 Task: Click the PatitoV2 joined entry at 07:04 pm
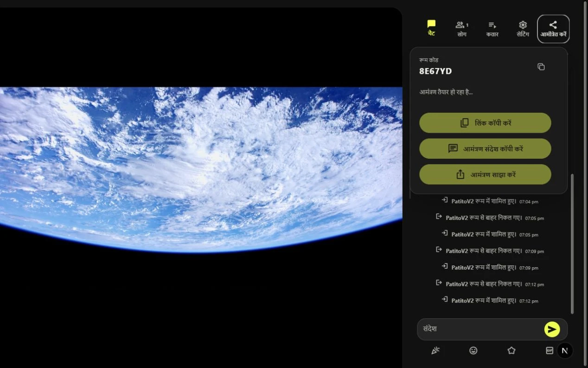tap(490, 201)
